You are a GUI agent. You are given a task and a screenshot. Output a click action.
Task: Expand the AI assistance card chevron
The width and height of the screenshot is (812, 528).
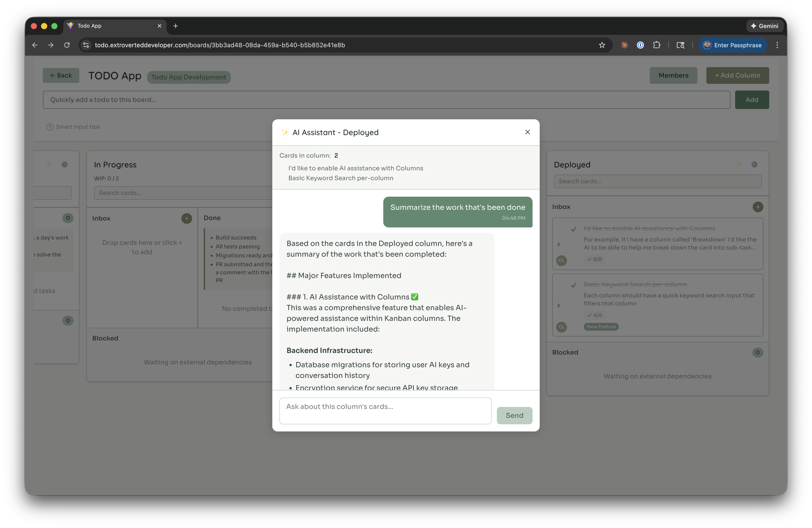click(x=558, y=244)
